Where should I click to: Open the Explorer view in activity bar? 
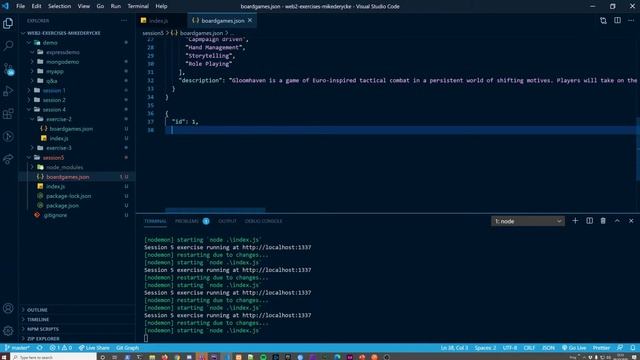coord(8,24)
